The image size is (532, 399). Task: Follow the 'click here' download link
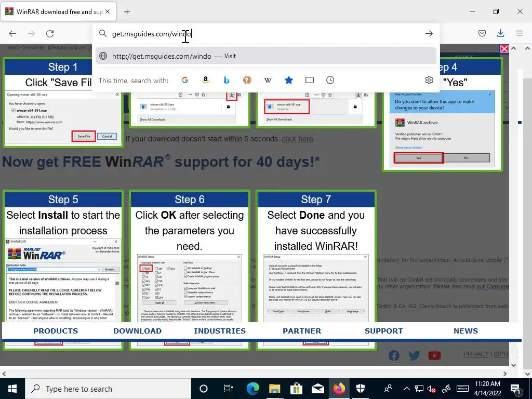[x=297, y=139]
